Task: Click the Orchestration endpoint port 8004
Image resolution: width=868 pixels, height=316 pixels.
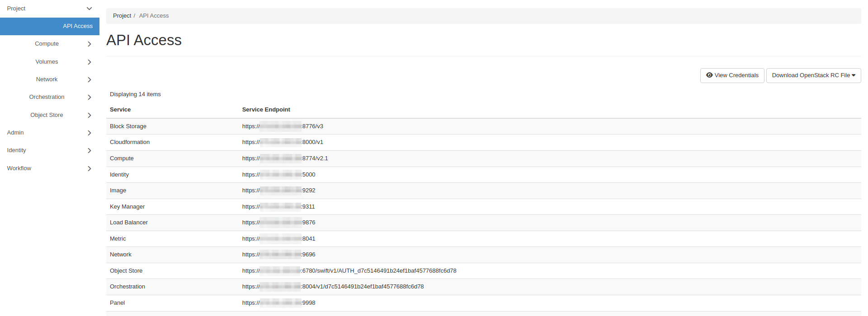Action: (x=333, y=287)
